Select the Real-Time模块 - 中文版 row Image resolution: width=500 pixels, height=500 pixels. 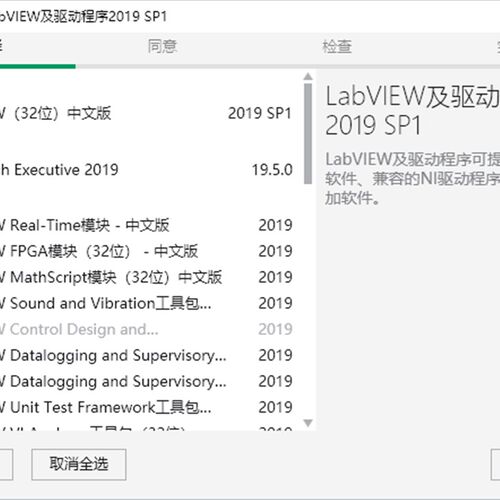(x=147, y=225)
